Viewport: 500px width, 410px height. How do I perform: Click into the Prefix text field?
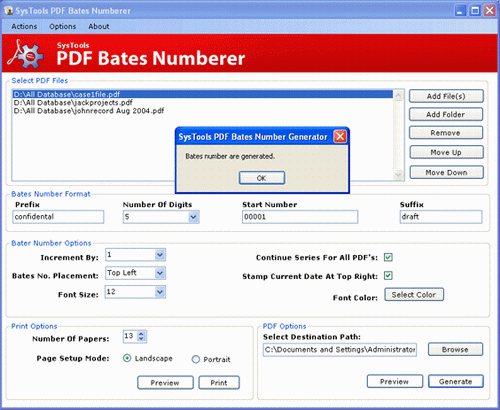click(x=58, y=217)
